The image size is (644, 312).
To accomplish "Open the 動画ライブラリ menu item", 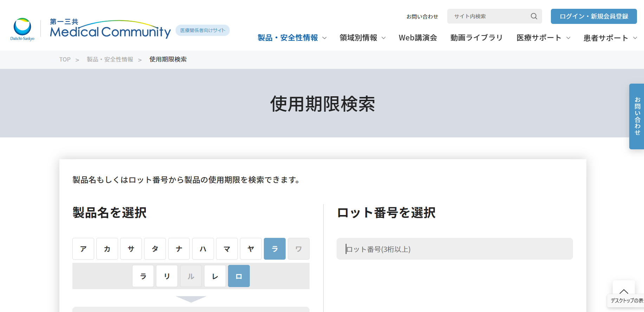I will coord(476,38).
